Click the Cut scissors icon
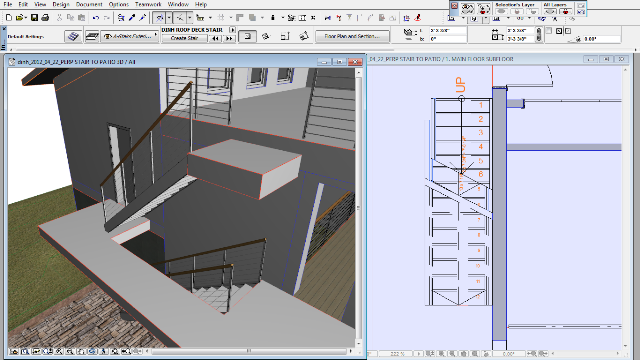Viewport: 640px width, 360px height. pos(60,18)
